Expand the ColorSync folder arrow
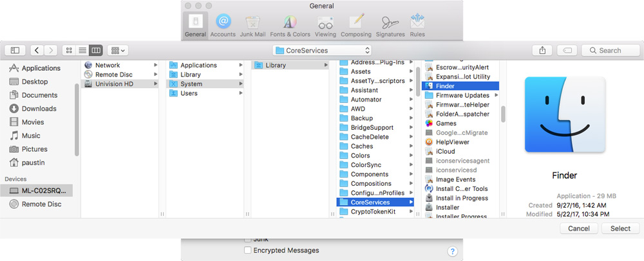Screen dimensions: 644x261 411,165
